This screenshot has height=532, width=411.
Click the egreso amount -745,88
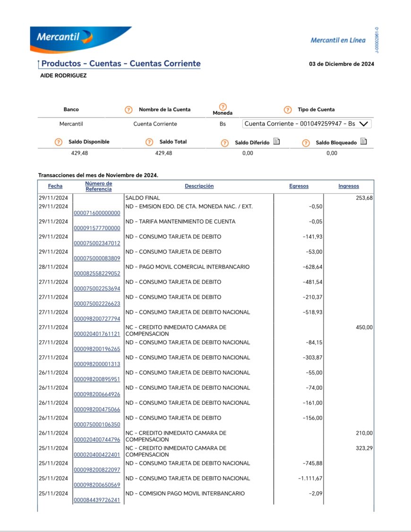pos(312,463)
